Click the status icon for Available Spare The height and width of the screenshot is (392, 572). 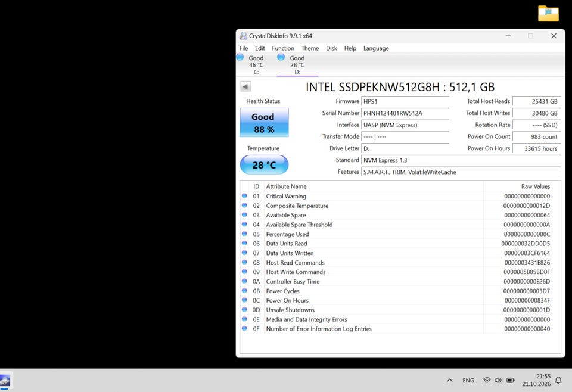pos(244,215)
